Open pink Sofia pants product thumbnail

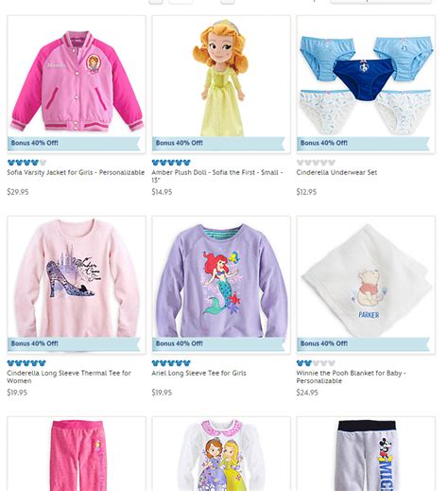[x=77, y=454]
